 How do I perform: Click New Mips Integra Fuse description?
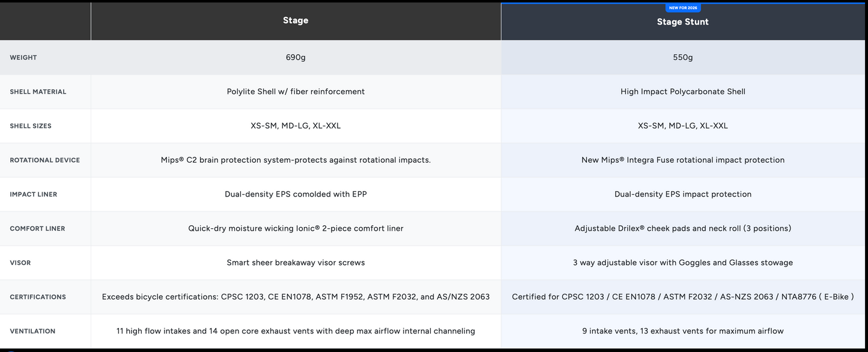coord(683,160)
